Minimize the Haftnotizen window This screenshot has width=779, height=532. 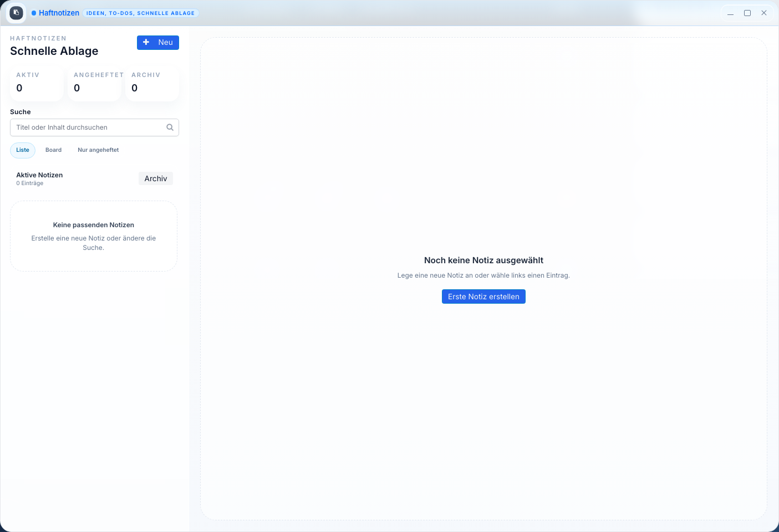coord(730,13)
